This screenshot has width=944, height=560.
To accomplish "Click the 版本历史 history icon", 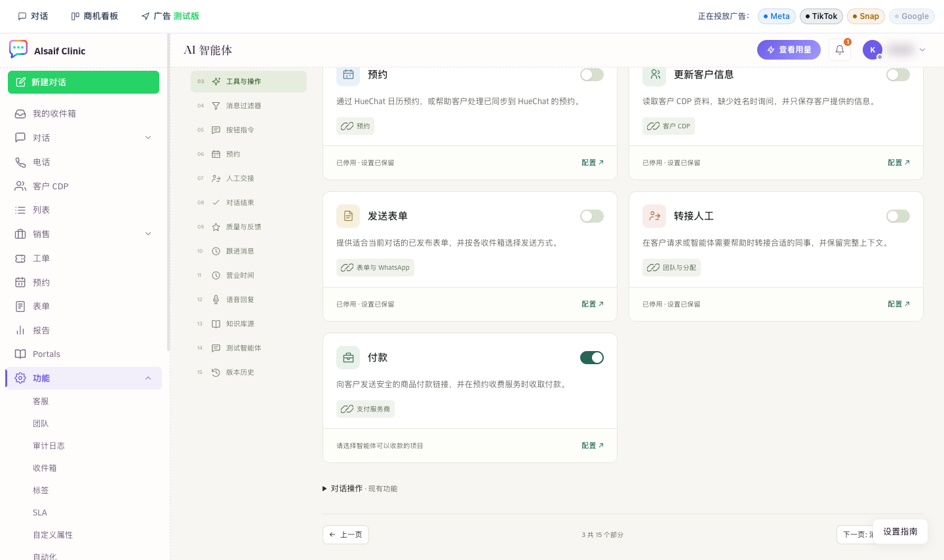I will pyautogui.click(x=216, y=372).
